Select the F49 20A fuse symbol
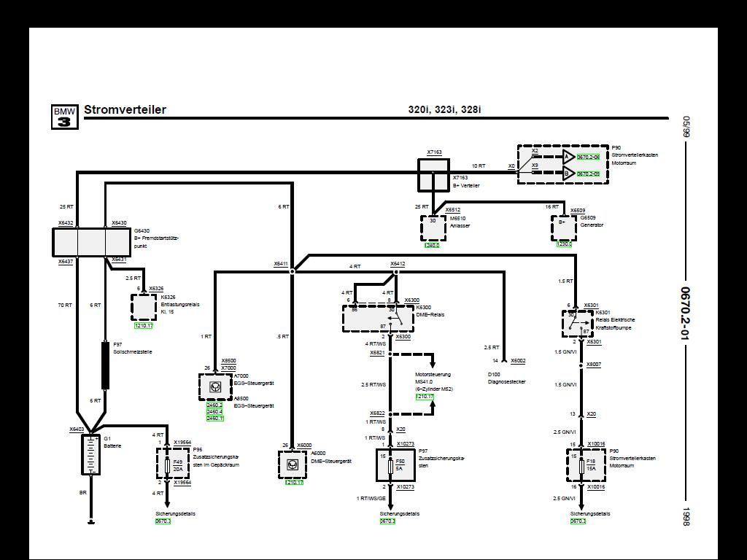The height and width of the screenshot is (560, 747). pyautogui.click(x=167, y=465)
